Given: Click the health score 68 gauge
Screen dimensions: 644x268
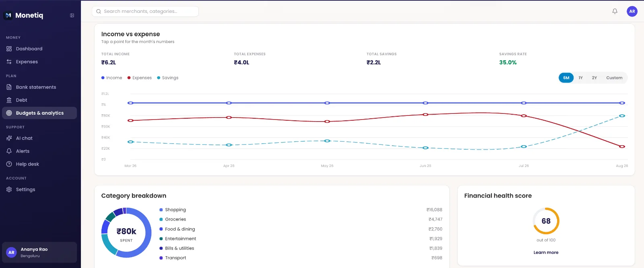Looking at the screenshot, I should tap(546, 221).
